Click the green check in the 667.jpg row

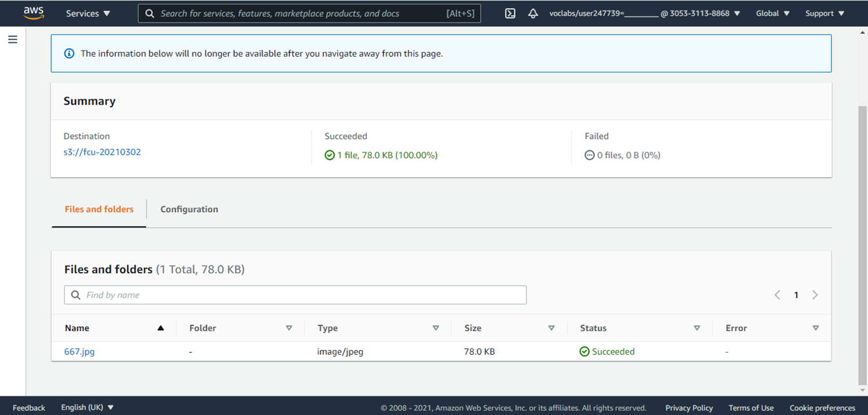coord(584,352)
